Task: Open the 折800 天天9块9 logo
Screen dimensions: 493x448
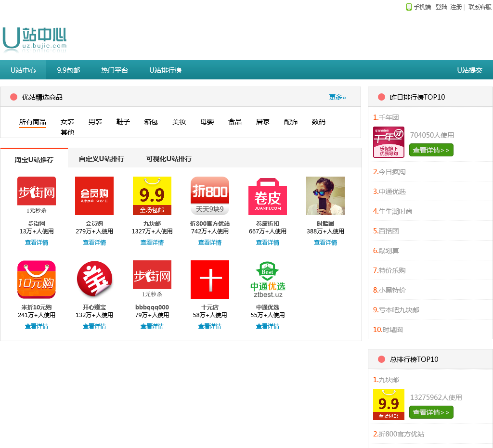Action: [x=210, y=196]
